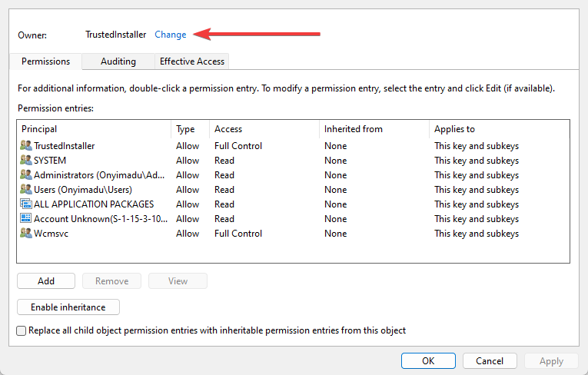This screenshot has width=588, height=375.
Task: Confirm with the OK button
Action: point(428,361)
